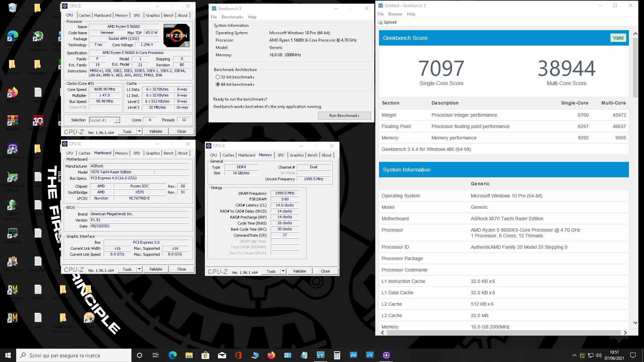
Task: Select the 32-bit benchmarks radio button
Action: click(218, 77)
